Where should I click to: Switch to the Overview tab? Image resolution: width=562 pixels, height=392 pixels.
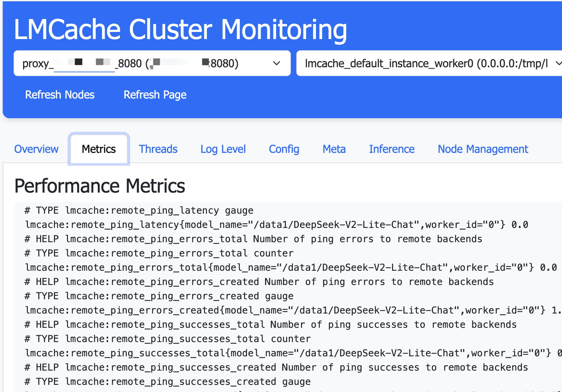(36, 149)
